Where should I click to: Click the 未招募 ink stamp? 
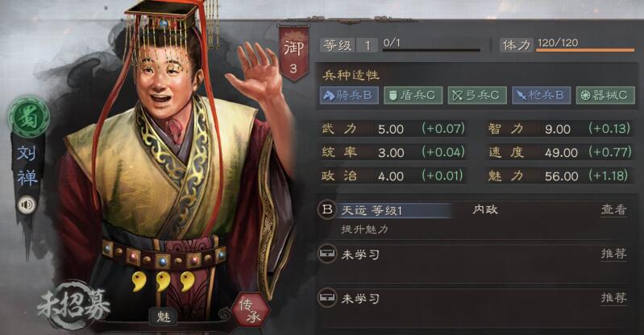[x=74, y=305]
